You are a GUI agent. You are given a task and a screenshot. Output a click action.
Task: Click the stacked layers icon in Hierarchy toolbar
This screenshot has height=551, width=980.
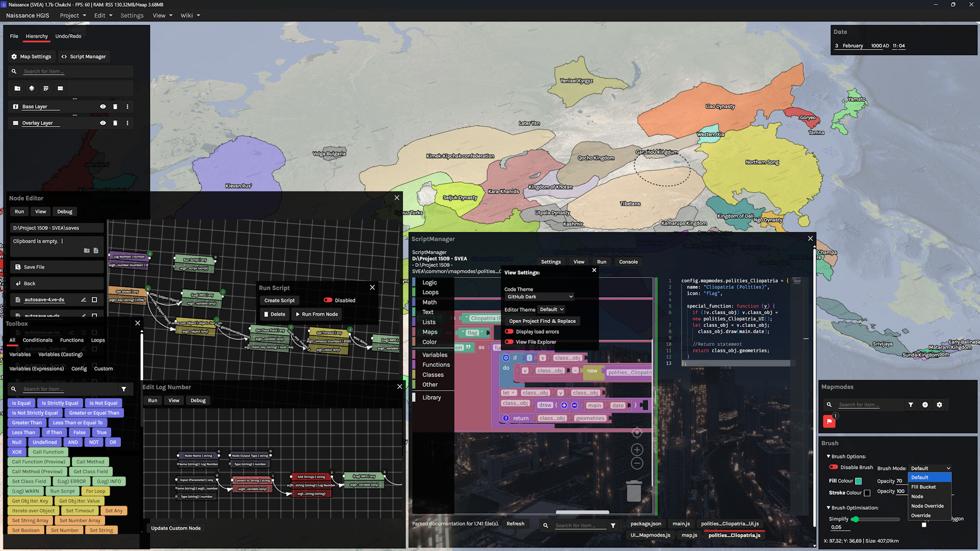(x=32, y=88)
